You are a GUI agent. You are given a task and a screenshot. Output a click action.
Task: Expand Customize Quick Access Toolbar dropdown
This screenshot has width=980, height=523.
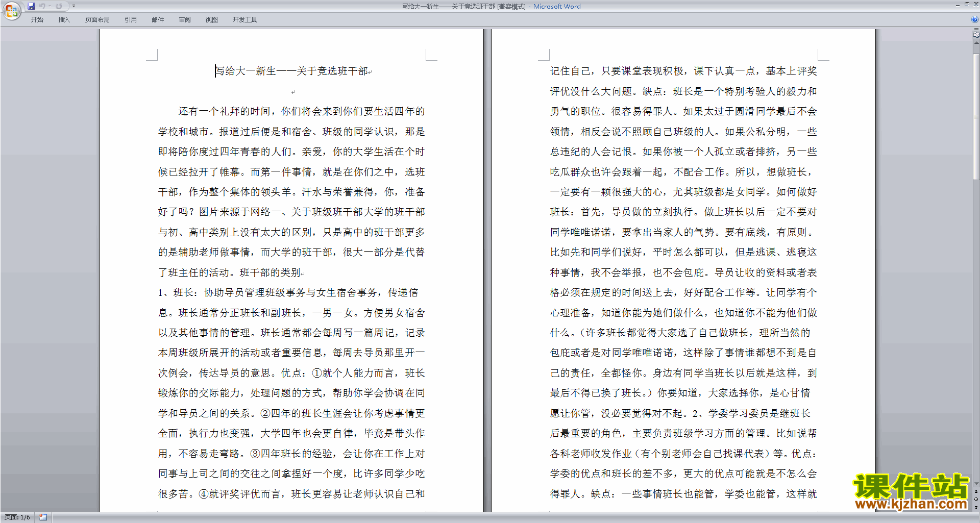(74, 6)
